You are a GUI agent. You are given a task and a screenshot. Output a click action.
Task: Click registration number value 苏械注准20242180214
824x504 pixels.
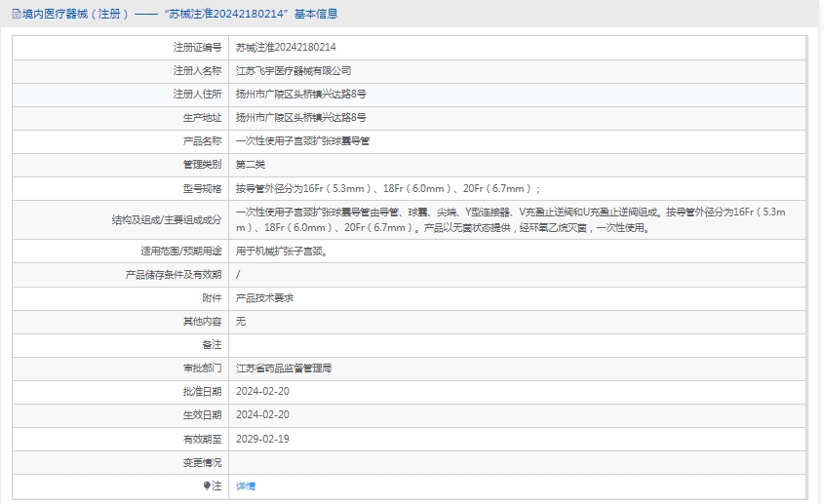click(286, 47)
